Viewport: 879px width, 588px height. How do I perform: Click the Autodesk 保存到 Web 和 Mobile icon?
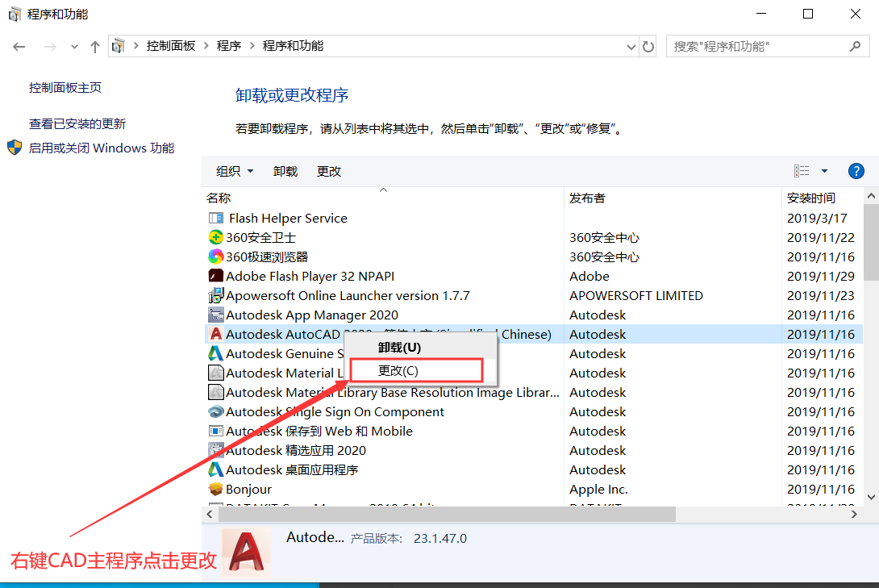(216, 431)
